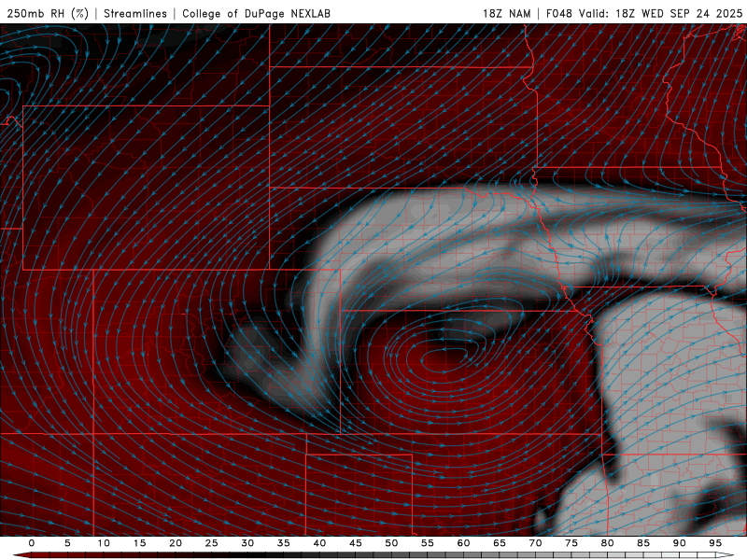Select the "95" colorbar tick label
Image resolution: width=747 pixels, height=560 pixels.
[x=715, y=543]
